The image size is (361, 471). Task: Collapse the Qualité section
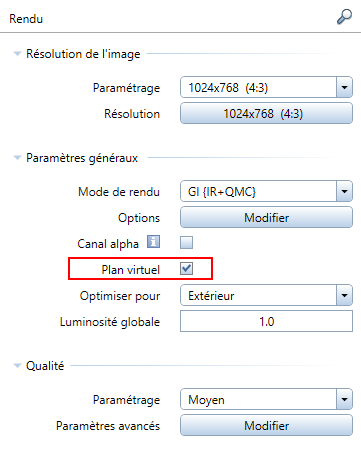(x=17, y=365)
